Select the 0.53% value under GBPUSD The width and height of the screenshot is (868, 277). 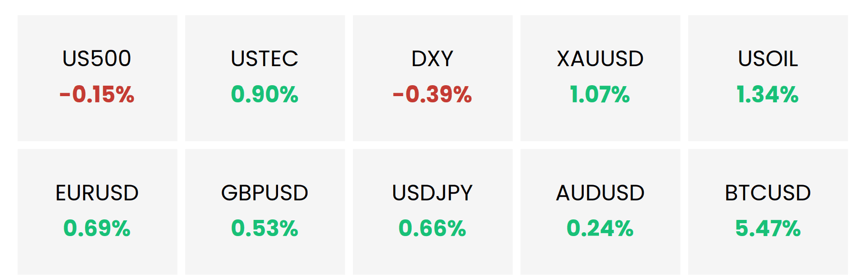265,228
